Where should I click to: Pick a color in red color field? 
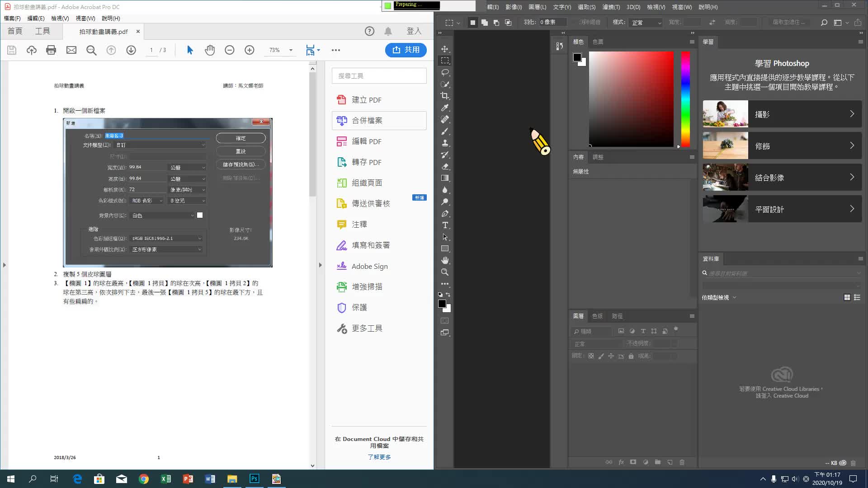pos(631,99)
